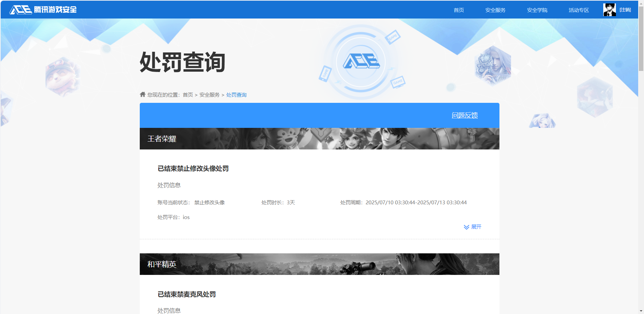Click the ACE 腾讯游戏安全 logo
The width and height of the screenshot is (644, 314).
pos(43,10)
